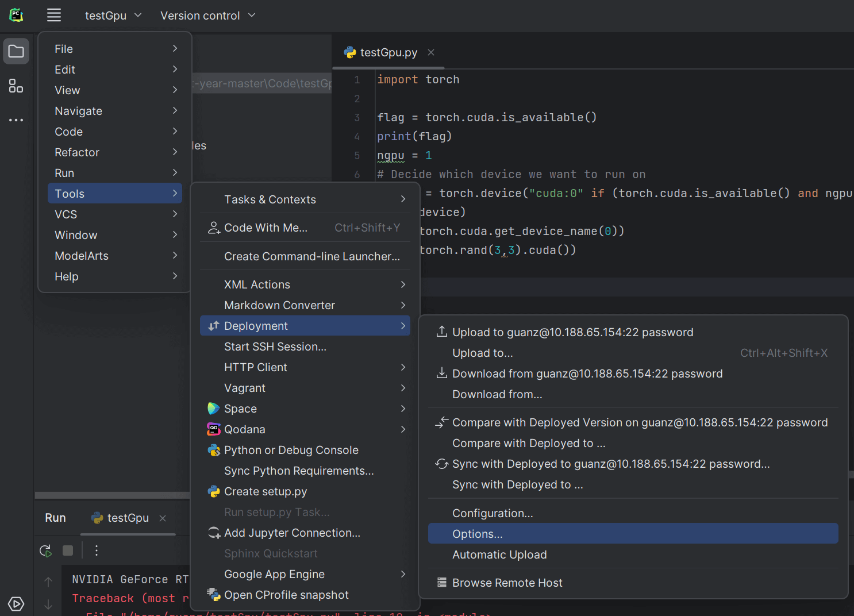The width and height of the screenshot is (854, 616).
Task: Select Code With Me menu entry
Action: [x=305, y=228]
